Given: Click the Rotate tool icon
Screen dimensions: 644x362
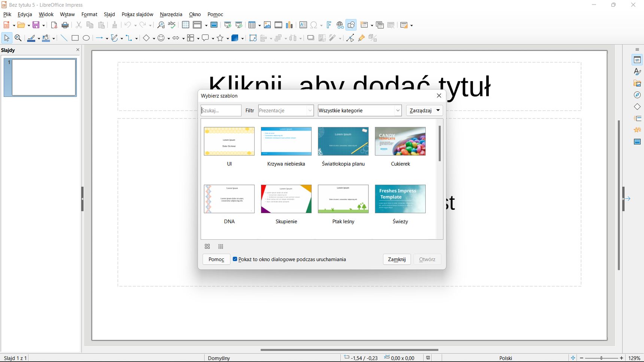Looking at the screenshot, I should [x=253, y=38].
